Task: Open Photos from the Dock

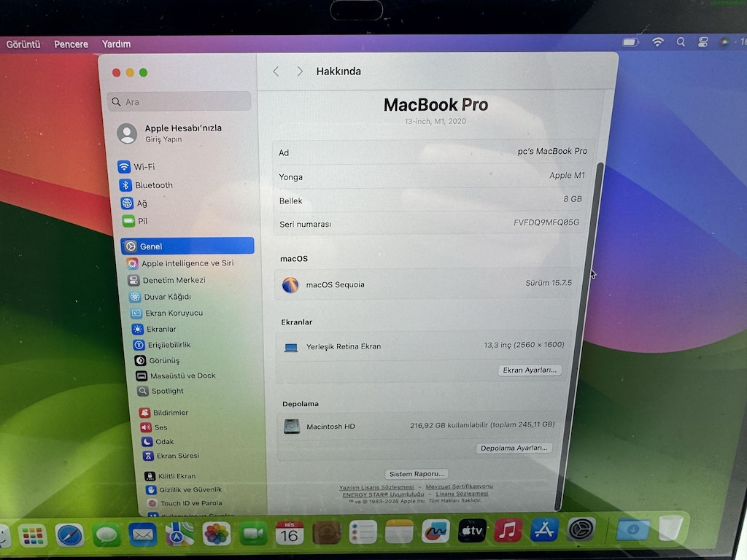Action: 216,533
